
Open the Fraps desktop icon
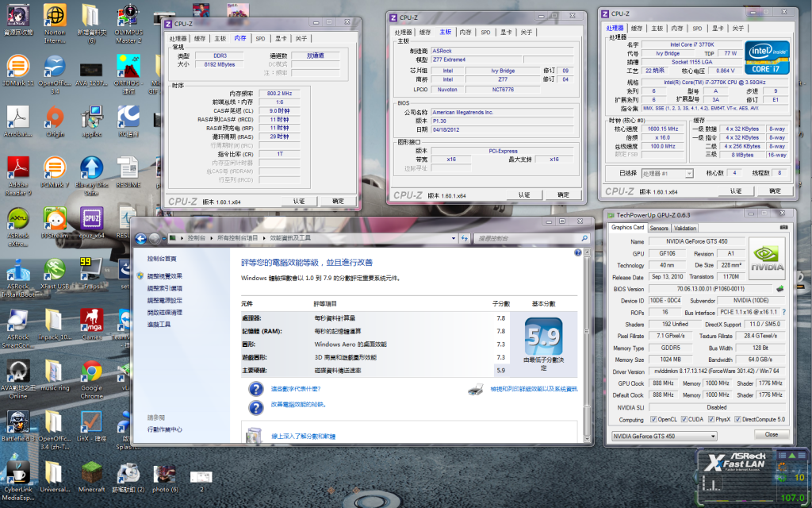pos(91,273)
